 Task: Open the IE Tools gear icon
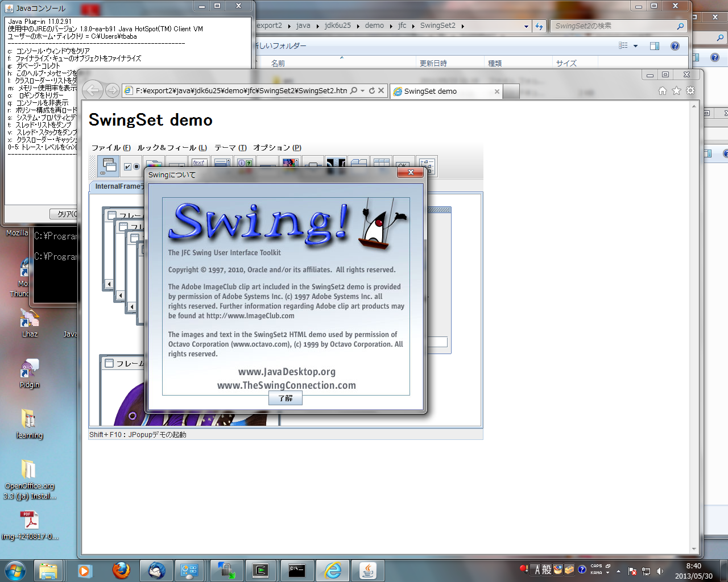[x=690, y=91]
